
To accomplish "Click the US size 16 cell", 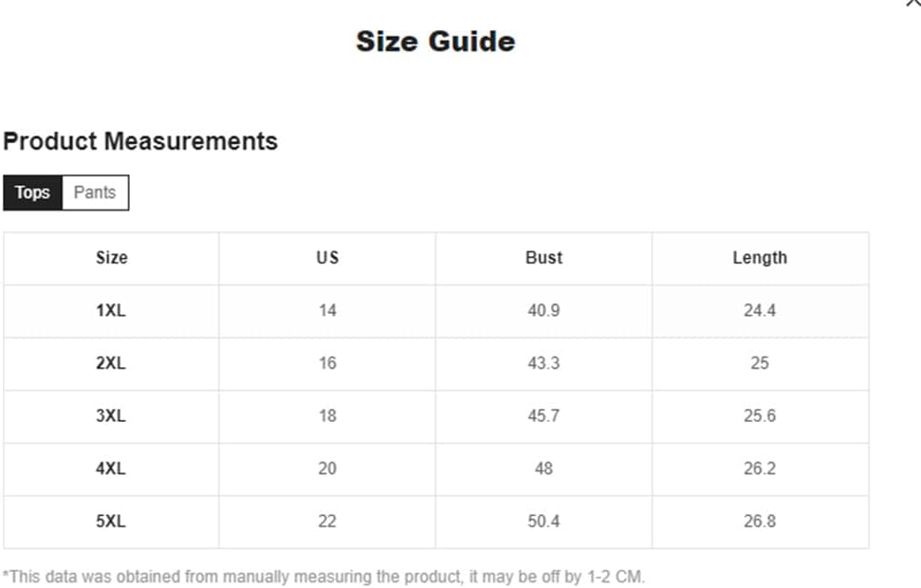I will coord(327,363).
